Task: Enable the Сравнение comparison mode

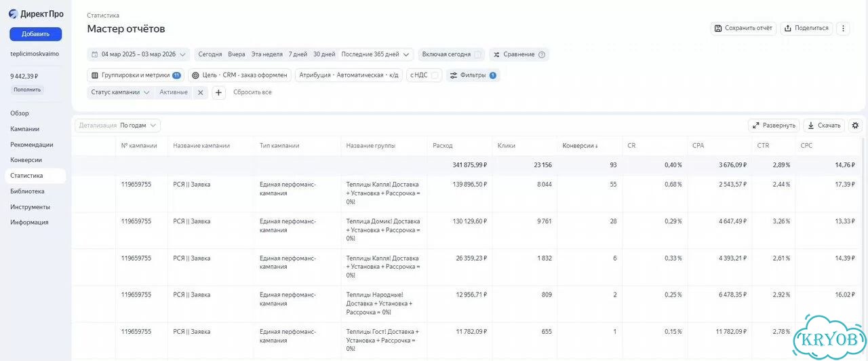Action: tap(513, 54)
